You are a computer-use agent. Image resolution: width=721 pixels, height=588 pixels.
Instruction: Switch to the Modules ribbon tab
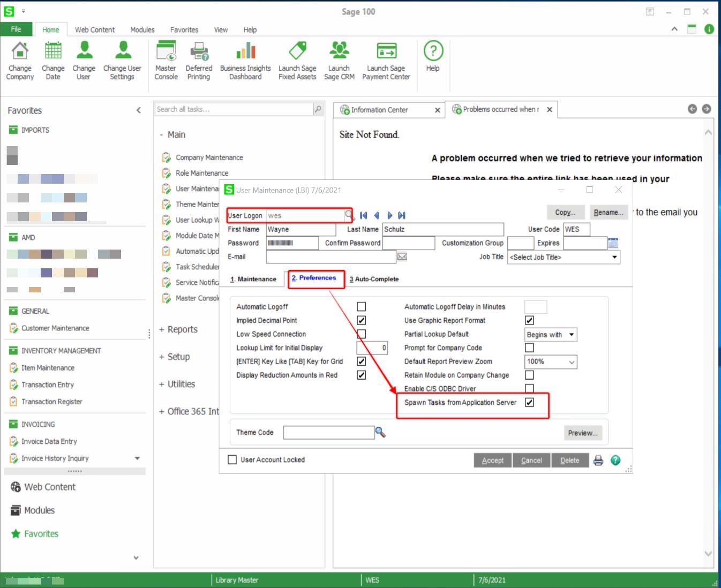pos(142,30)
